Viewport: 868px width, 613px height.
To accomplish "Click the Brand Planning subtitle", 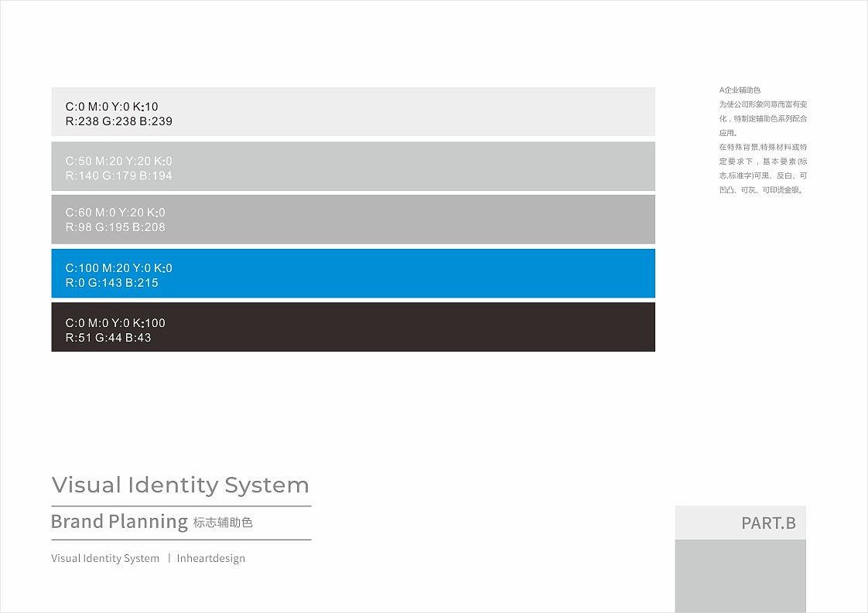I will [x=120, y=522].
